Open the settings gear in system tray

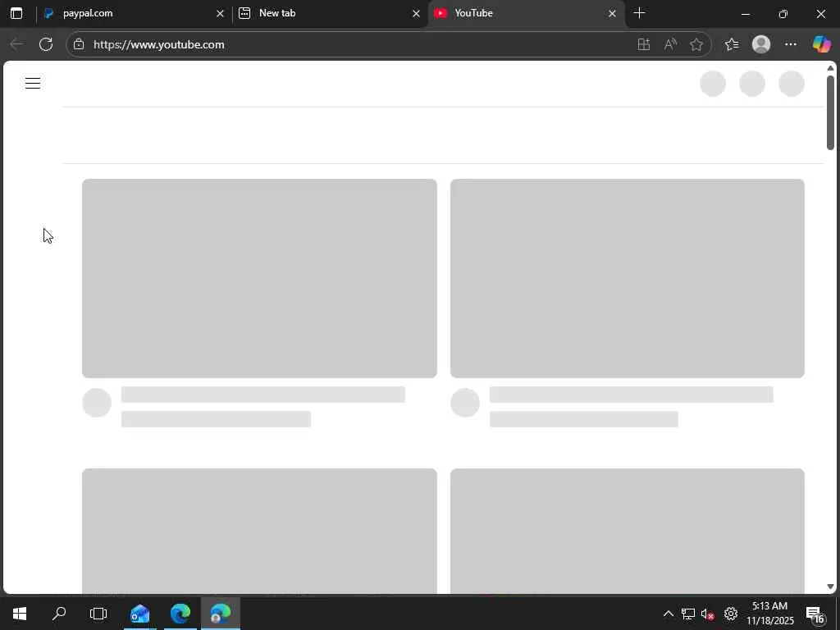click(731, 614)
